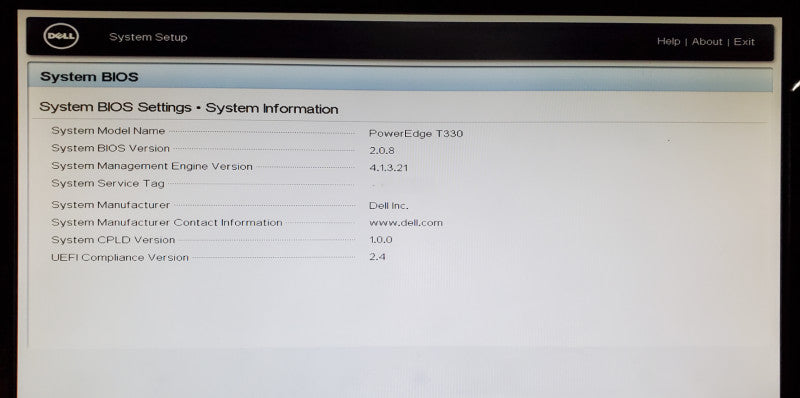This screenshot has height=398, width=800.
Task: Click the System BIOS header
Action: (x=89, y=77)
